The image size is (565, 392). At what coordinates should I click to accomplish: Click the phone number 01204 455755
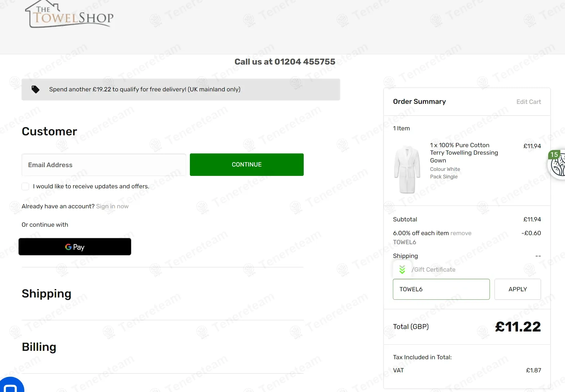[x=305, y=62]
